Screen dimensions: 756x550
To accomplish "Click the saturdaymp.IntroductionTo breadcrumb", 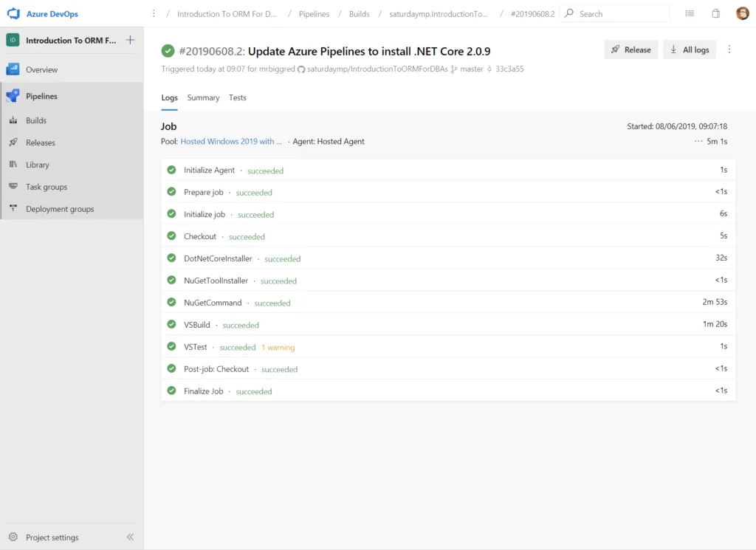I will click(439, 14).
